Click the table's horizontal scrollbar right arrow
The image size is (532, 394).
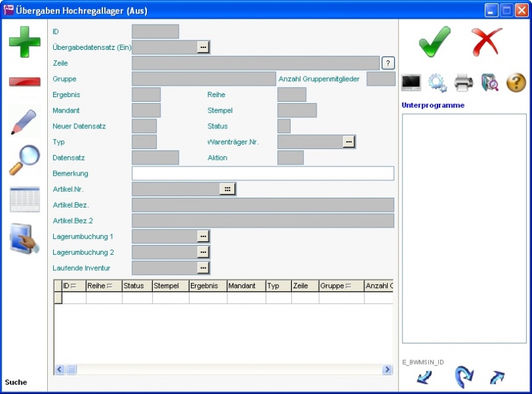(387, 369)
